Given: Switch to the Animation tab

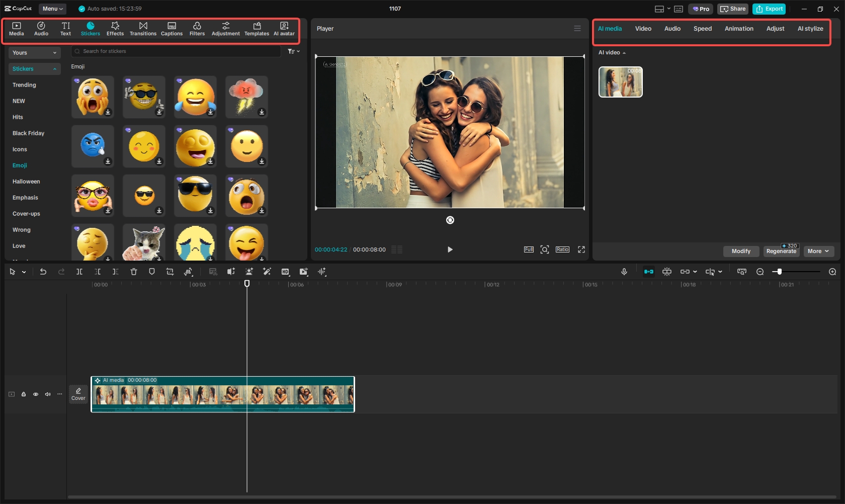Looking at the screenshot, I should [x=738, y=29].
